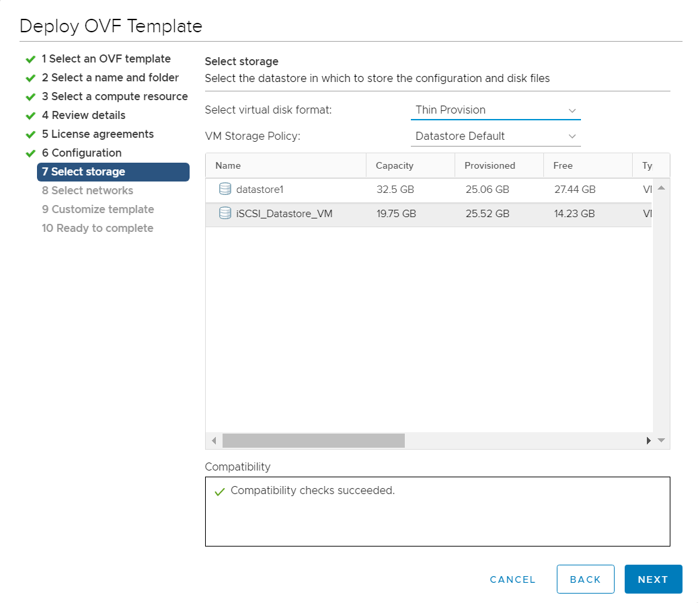Click the 25.52 GB provisioned cell
Image resolution: width=700 pixels, height=603 pixels.
click(x=487, y=213)
